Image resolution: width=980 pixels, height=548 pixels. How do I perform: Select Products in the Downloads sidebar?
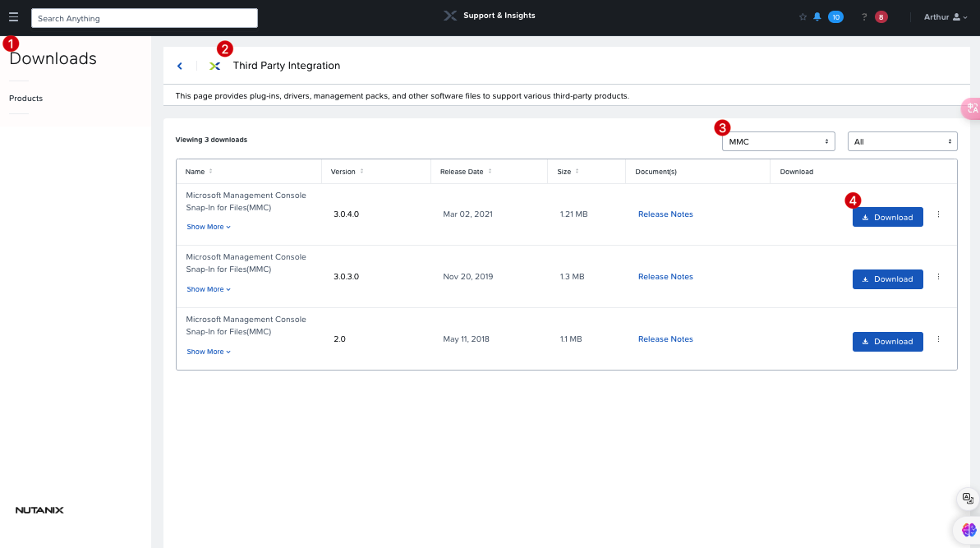[x=25, y=98]
